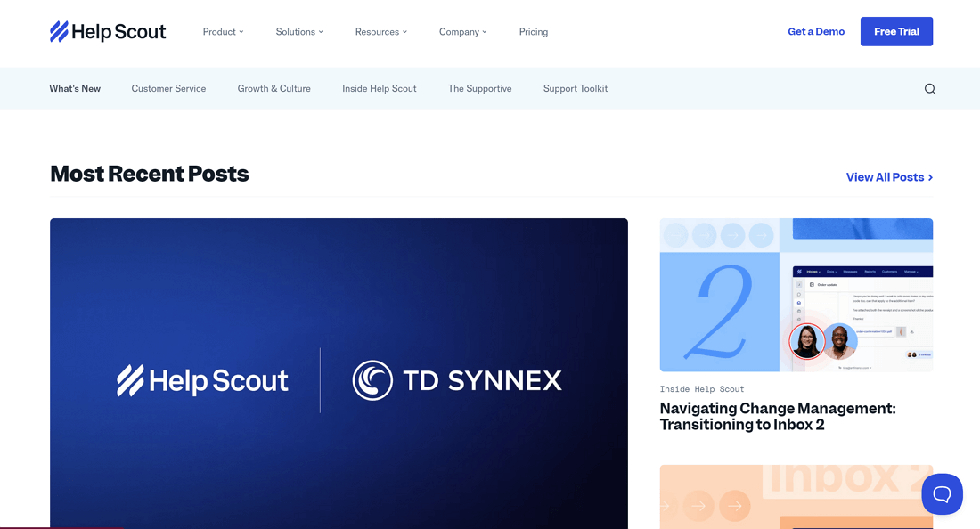The width and height of the screenshot is (980, 529).
Task: Expand the Product dropdown menu
Action: (223, 32)
